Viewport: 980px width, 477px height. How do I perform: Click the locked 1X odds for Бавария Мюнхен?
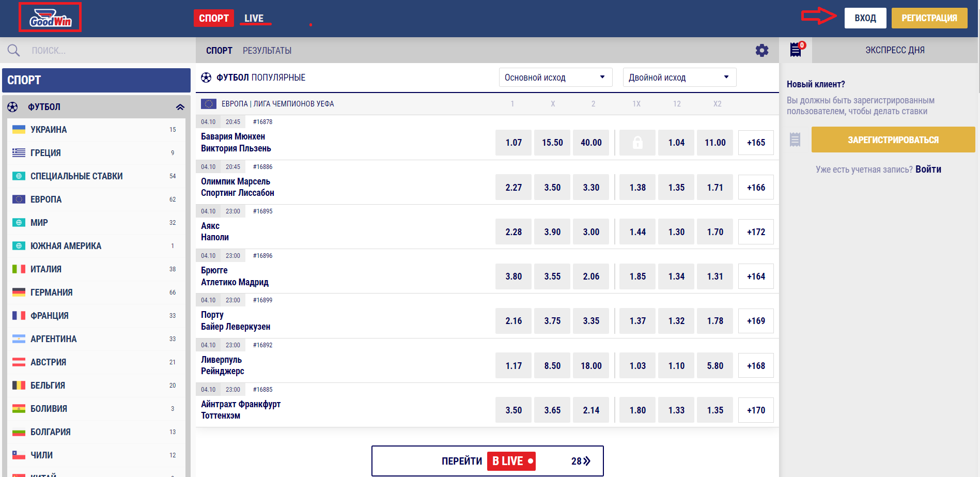tap(637, 143)
